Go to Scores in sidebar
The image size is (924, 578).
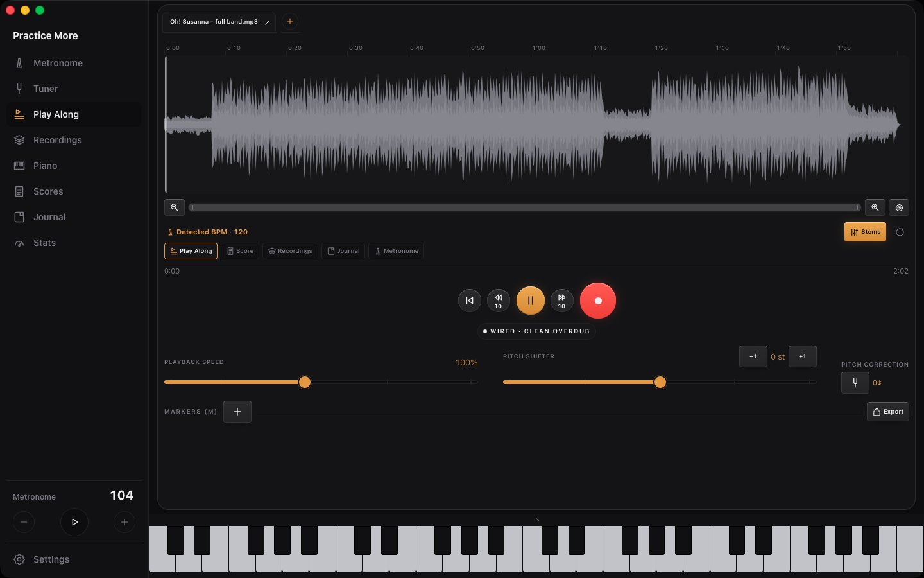tap(74, 191)
